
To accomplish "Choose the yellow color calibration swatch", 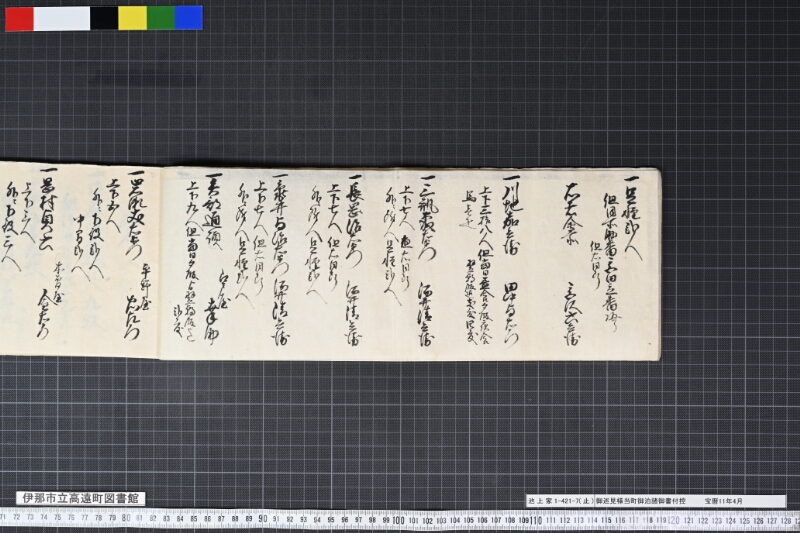I will pyautogui.click(x=133, y=18).
